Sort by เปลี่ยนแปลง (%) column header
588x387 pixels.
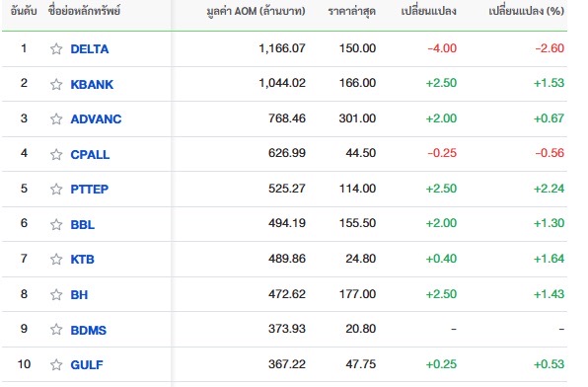[527, 11]
